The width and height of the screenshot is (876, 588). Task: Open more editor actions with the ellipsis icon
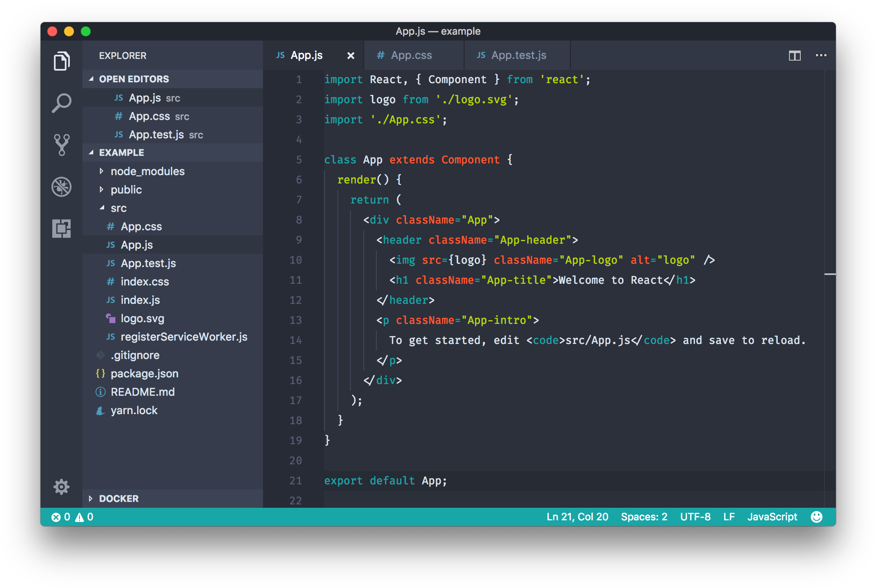pyautogui.click(x=821, y=55)
